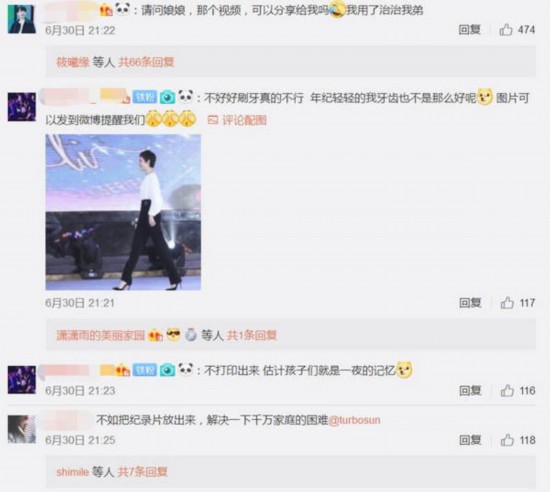Like the comment showing 116 likes
The image size is (550, 492).
507,390
